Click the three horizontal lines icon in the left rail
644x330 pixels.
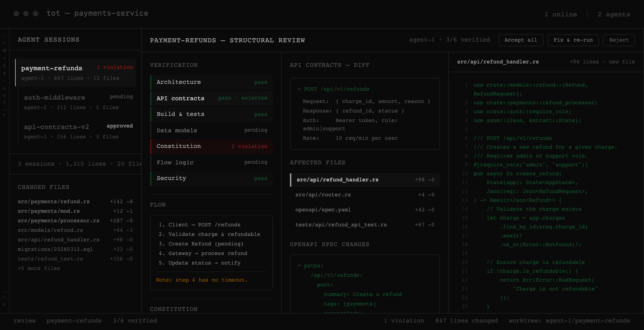(4, 95)
